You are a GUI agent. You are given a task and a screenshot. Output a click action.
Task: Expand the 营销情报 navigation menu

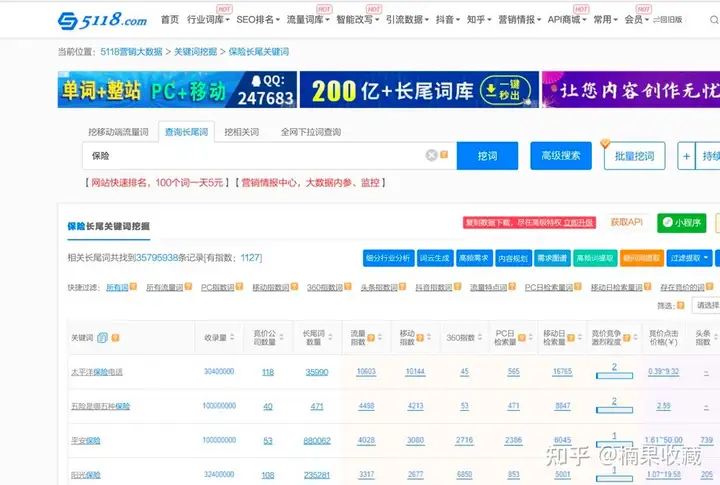tap(520, 20)
